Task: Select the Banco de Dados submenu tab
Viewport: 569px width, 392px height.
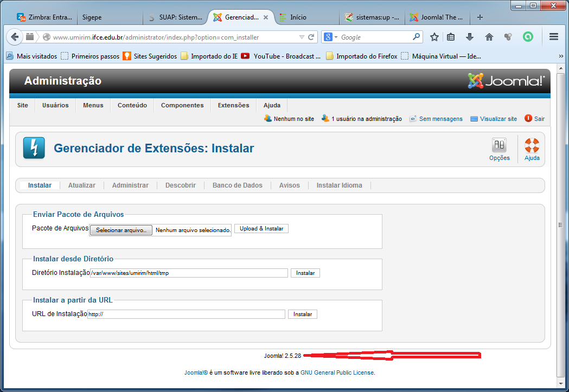Action: (x=238, y=185)
